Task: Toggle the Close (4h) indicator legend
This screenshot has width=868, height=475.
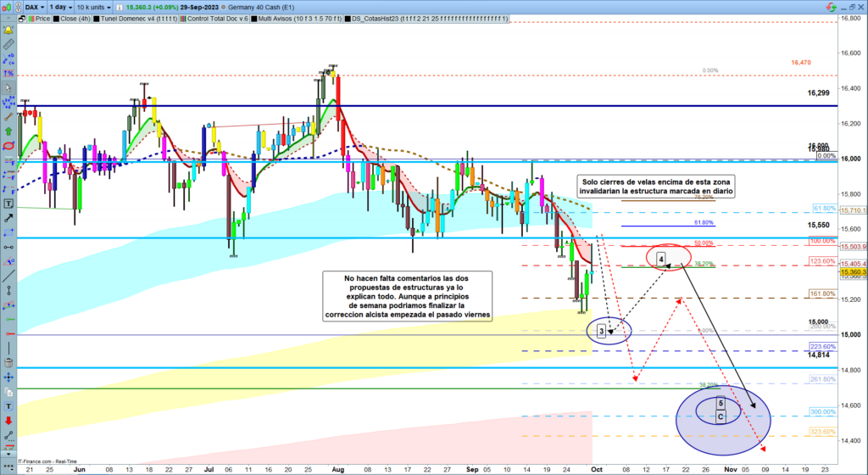Action: tap(66, 16)
